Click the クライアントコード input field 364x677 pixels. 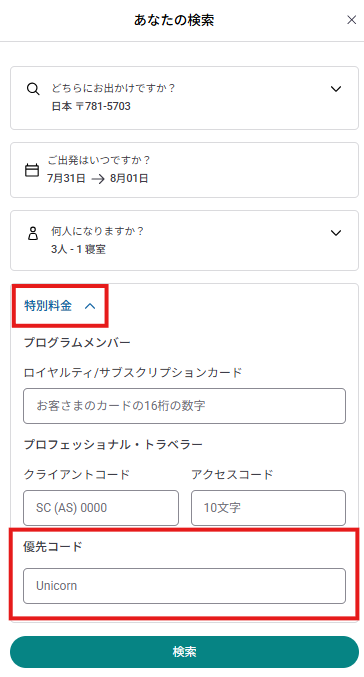coord(101,508)
